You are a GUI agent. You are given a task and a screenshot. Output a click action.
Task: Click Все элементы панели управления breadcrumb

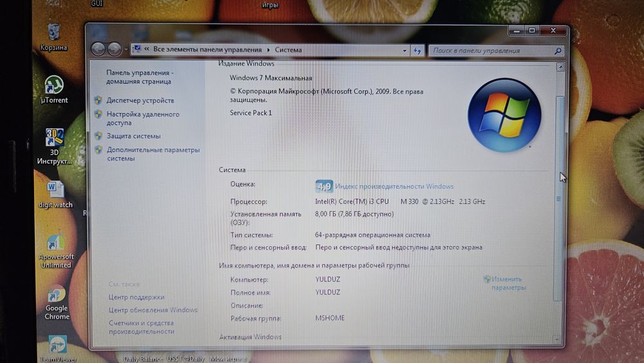(207, 50)
